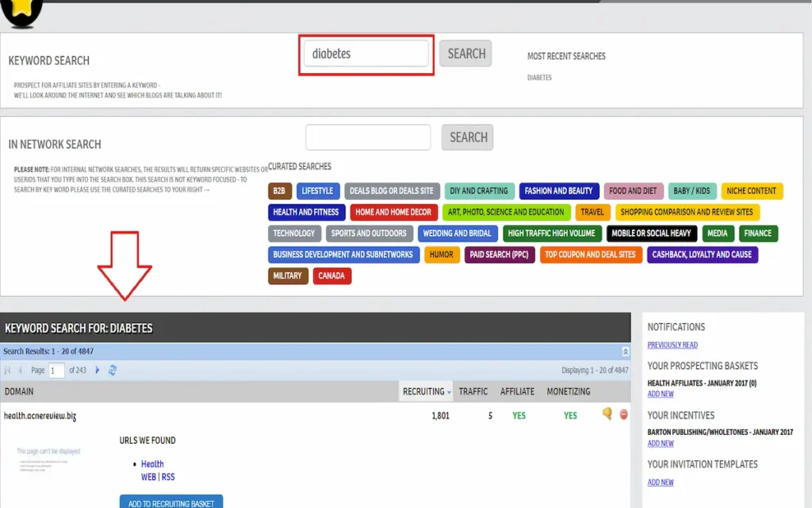
Task: Open the RSS link under Health
Action: point(168,477)
